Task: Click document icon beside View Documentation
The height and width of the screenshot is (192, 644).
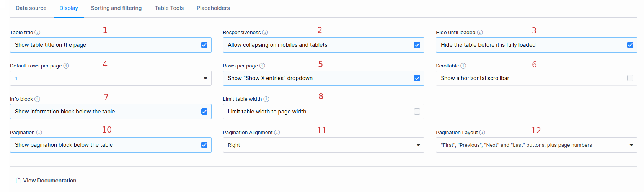Action: tap(18, 181)
